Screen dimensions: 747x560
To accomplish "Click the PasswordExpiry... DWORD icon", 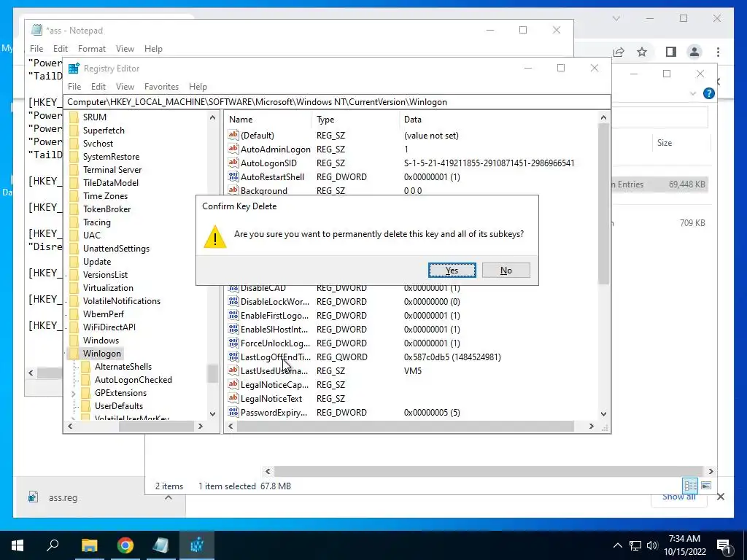I will (233, 413).
